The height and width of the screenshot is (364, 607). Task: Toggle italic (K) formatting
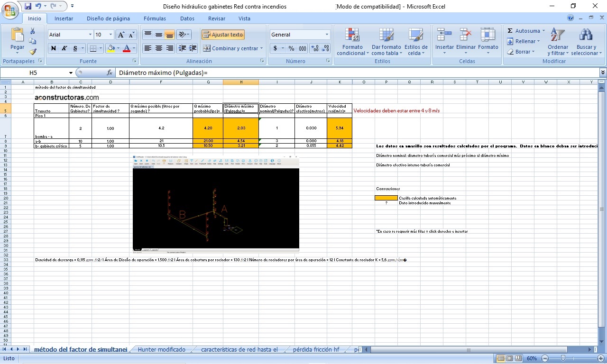coord(64,48)
